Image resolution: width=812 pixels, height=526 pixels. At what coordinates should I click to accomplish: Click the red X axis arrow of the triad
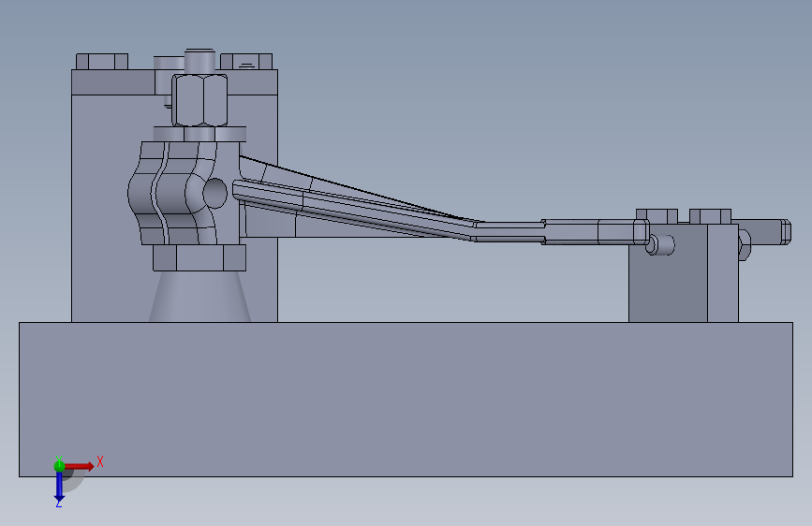pyautogui.click(x=80, y=466)
